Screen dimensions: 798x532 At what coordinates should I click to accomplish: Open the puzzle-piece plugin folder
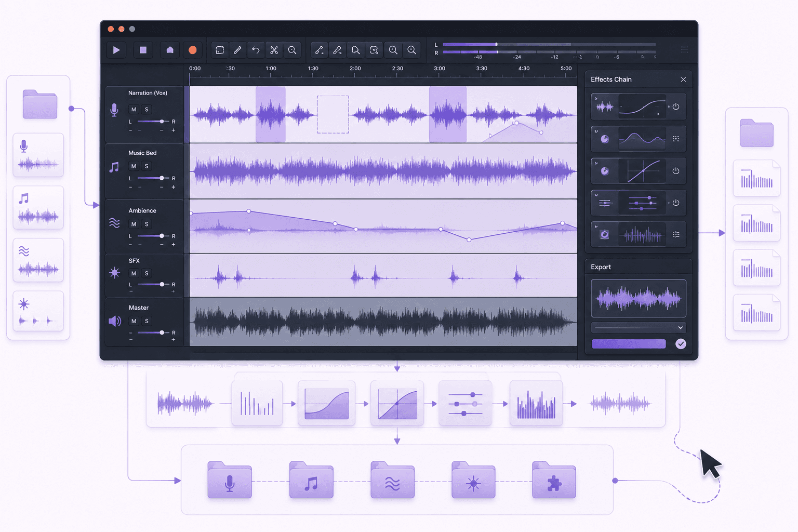pyautogui.click(x=554, y=480)
